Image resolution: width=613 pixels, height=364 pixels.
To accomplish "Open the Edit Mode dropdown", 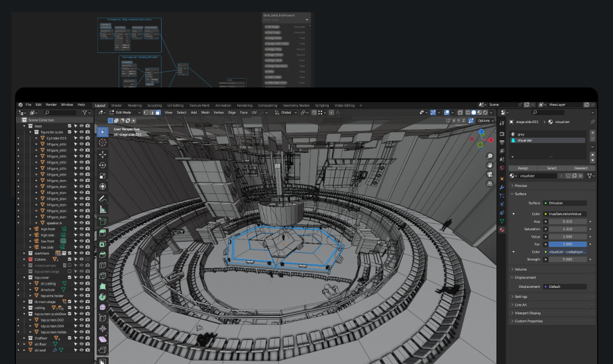I will (125, 113).
